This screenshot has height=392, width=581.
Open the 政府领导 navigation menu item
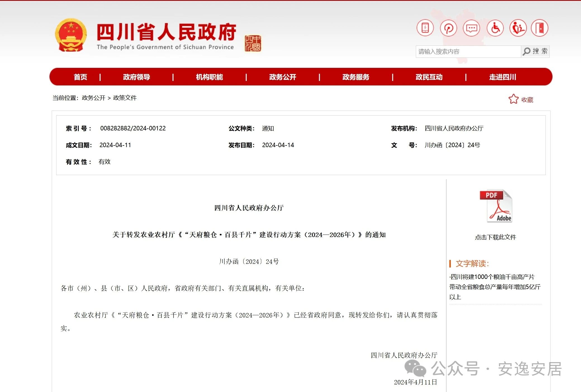[136, 77]
